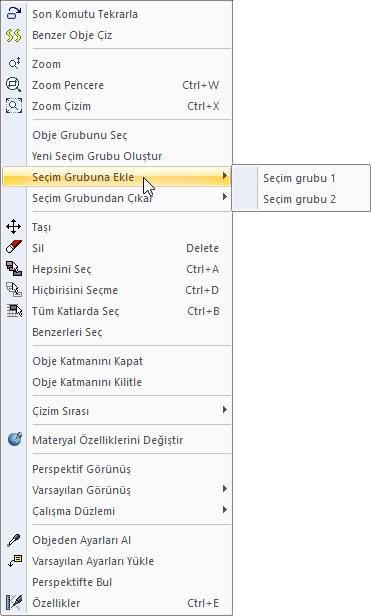Click the Zoom Çizim icon
The width and height of the screenshot is (371, 616).
[x=14, y=106]
